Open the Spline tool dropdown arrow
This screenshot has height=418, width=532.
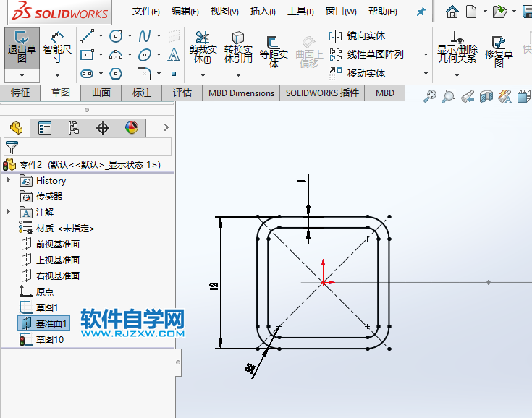159,35
